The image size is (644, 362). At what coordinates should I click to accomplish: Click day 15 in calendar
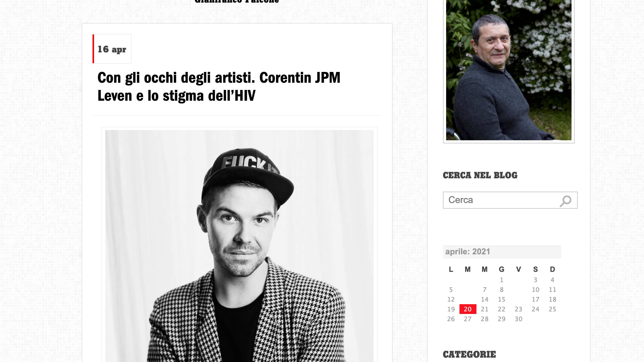pos(501,299)
